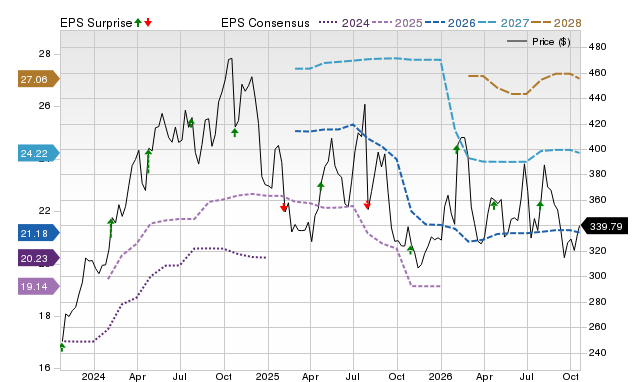Viewport: 640px width, 382px height.
Task: Click the 2026 EPS consensus legend entry
Action: [450, 23]
